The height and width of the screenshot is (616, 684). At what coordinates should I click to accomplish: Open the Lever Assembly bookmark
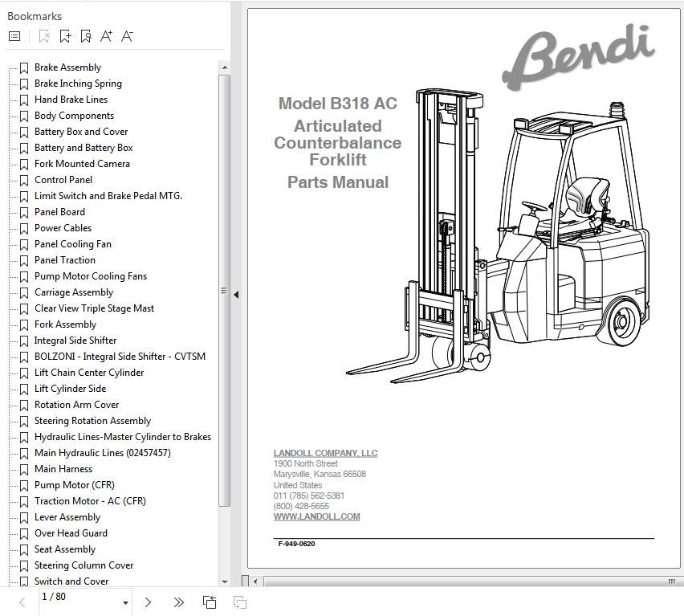(x=67, y=517)
